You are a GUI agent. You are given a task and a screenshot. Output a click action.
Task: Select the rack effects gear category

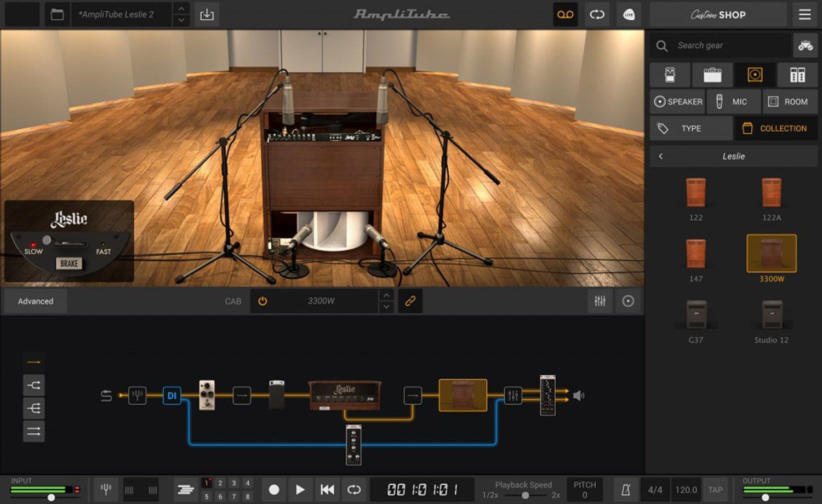pyautogui.click(x=797, y=75)
